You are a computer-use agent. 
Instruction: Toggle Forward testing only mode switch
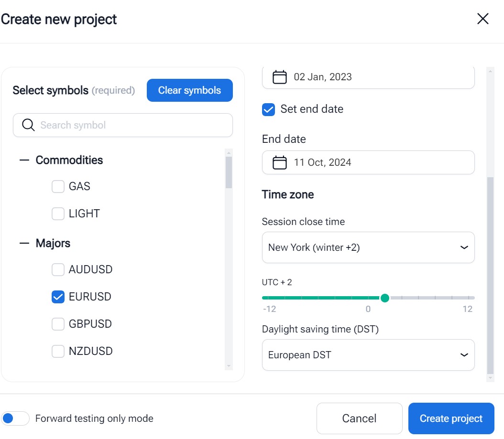(15, 419)
